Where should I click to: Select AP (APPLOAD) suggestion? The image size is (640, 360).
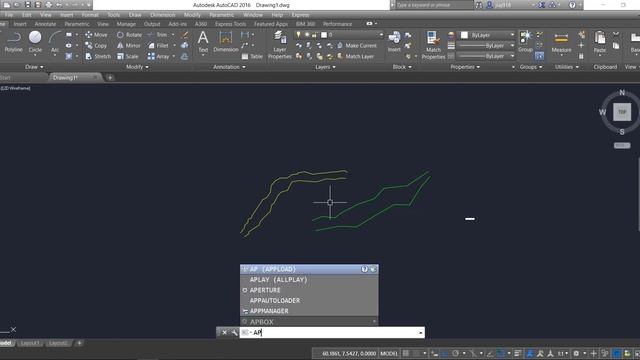[x=309, y=269]
